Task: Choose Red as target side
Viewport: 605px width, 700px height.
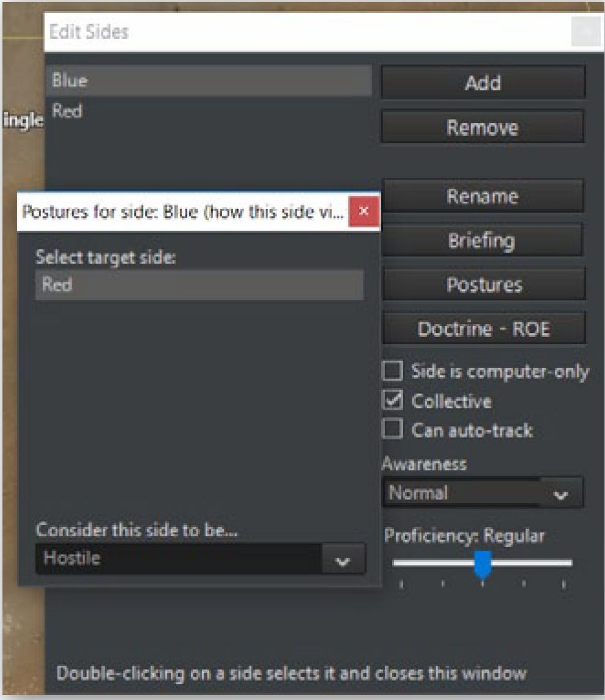Action: click(199, 285)
